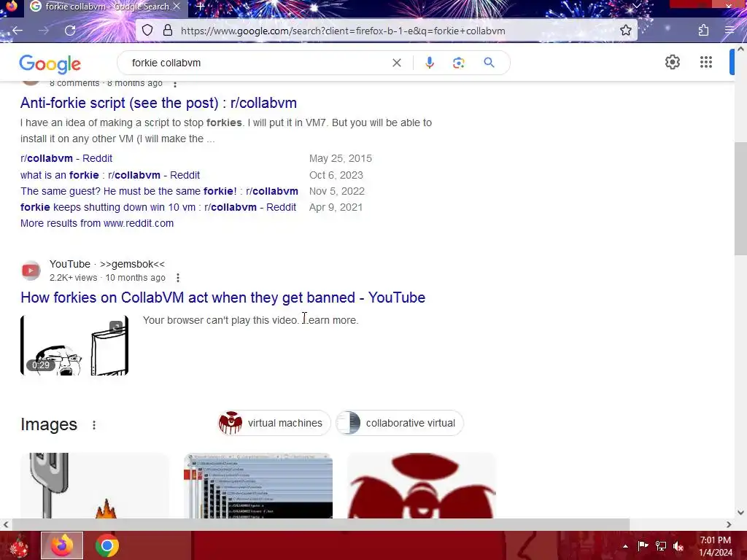Click the horizontal scrollbar thumb
This screenshot has height=560, width=747.
point(321,524)
